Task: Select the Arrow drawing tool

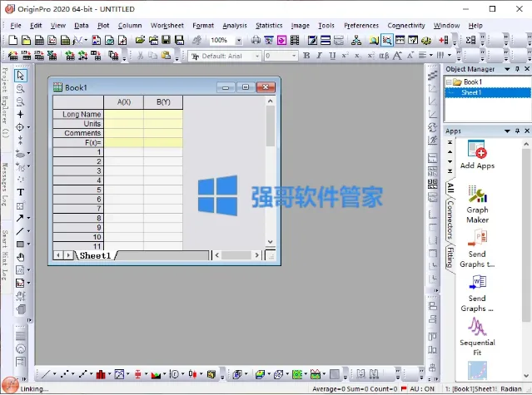Action: (20, 218)
